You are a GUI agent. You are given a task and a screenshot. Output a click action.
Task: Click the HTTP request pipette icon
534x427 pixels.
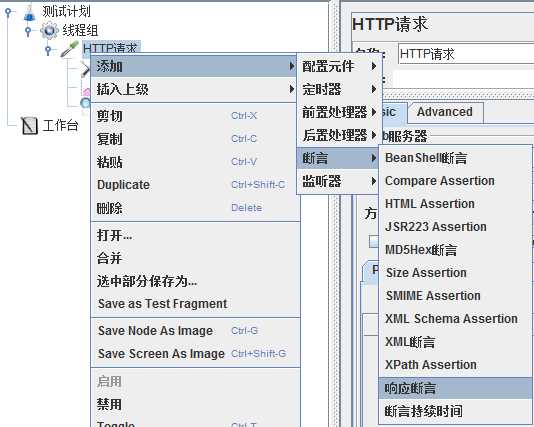[x=69, y=49]
